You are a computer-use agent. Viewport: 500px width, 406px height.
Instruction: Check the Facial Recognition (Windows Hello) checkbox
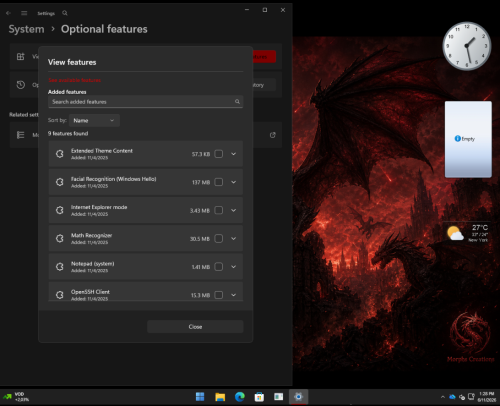click(x=219, y=182)
